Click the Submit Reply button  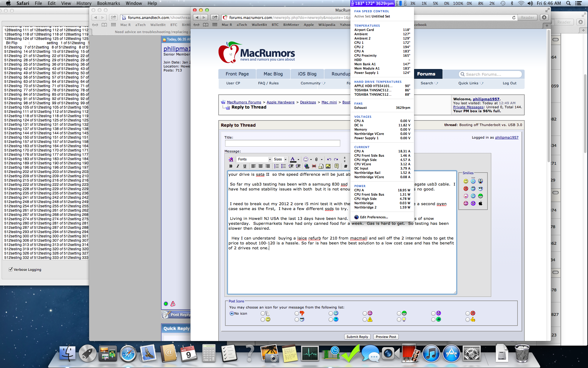click(357, 337)
